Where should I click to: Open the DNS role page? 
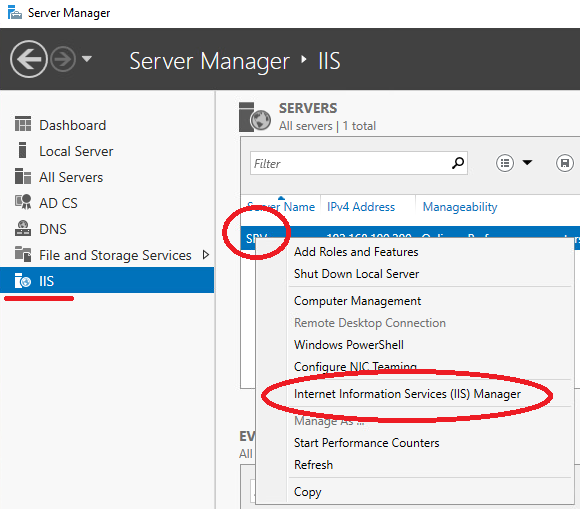[x=53, y=229]
